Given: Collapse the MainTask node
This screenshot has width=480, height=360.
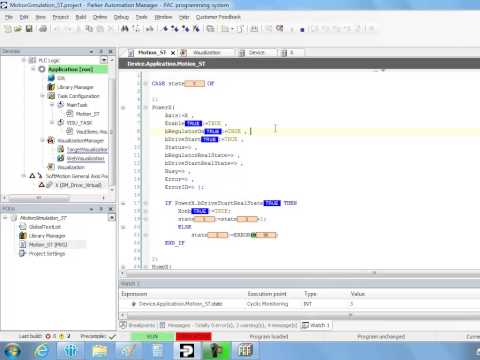Looking at the screenshot, I should pyautogui.click(x=52, y=105).
